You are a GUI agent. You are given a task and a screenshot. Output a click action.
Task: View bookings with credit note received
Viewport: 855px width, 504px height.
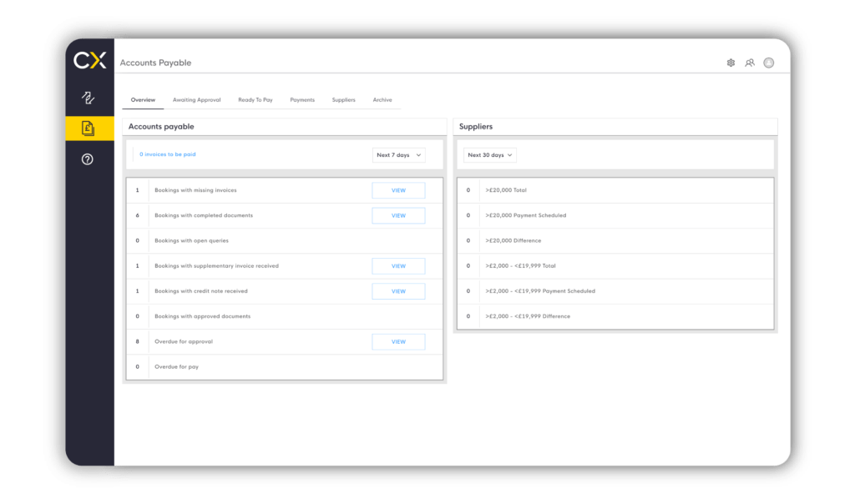point(398,291)
